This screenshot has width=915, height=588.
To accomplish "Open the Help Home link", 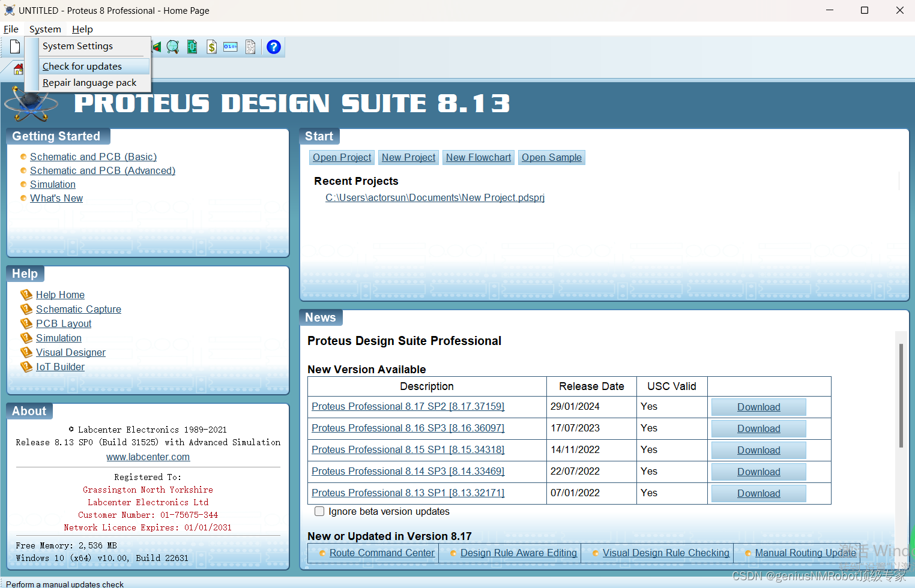I will pos(60,295).
